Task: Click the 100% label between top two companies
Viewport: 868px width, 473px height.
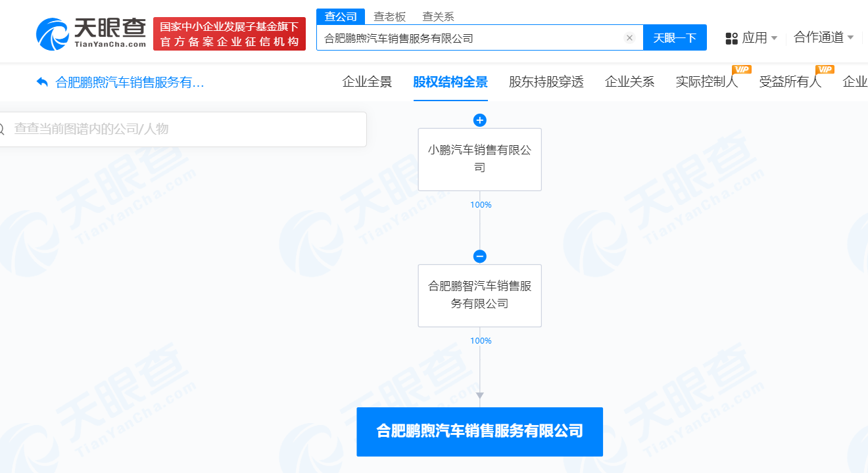Action: (x=481, y=204)
